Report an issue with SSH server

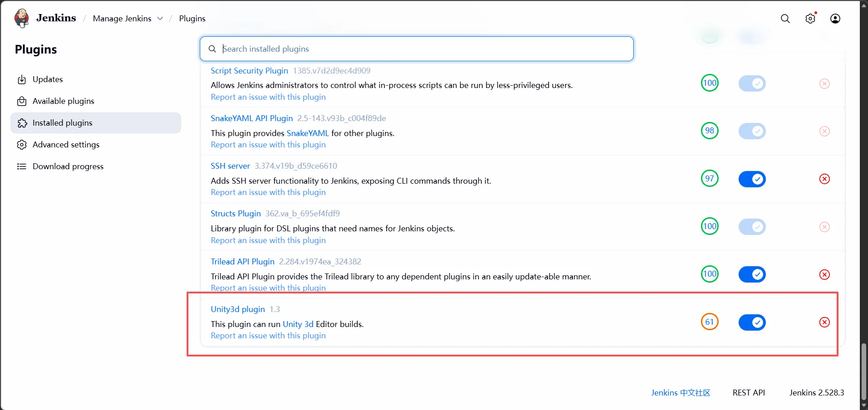268,192
